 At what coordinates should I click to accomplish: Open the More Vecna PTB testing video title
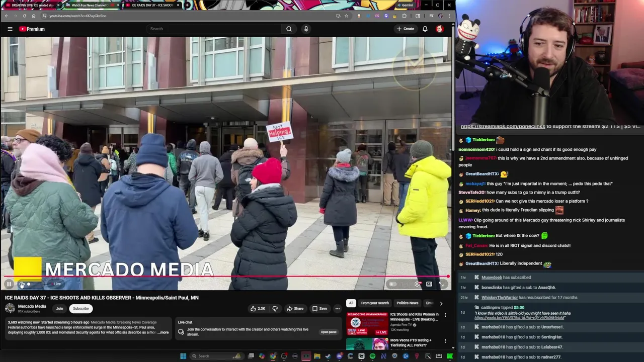tap(411, 343)
